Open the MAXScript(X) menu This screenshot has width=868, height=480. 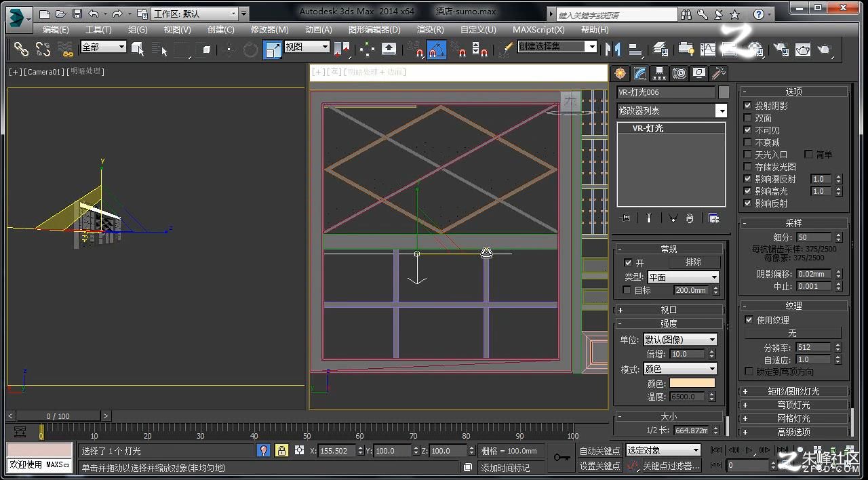(x=538, y=30)
